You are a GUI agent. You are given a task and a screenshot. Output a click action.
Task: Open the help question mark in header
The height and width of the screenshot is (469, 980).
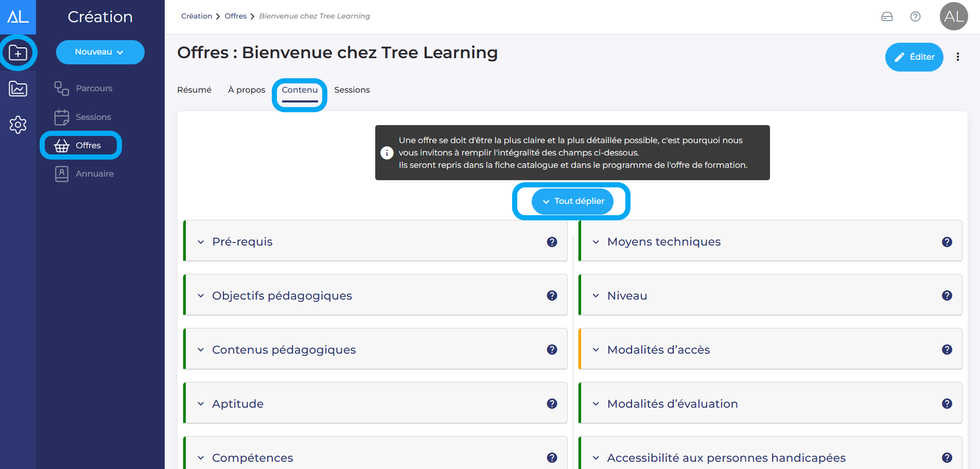point(915,16)
